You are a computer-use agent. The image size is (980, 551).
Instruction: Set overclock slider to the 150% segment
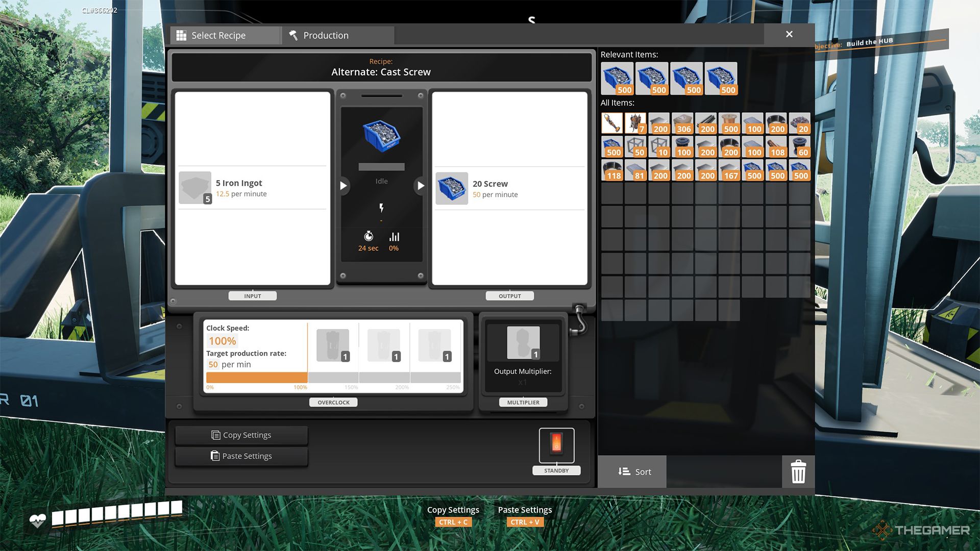[333, 378]
